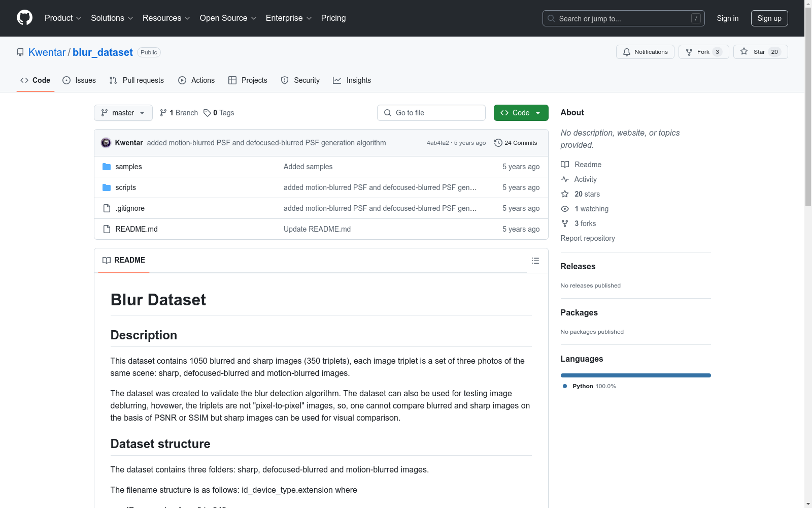Expand the Enterprise menu

click(x=289, y=18)
